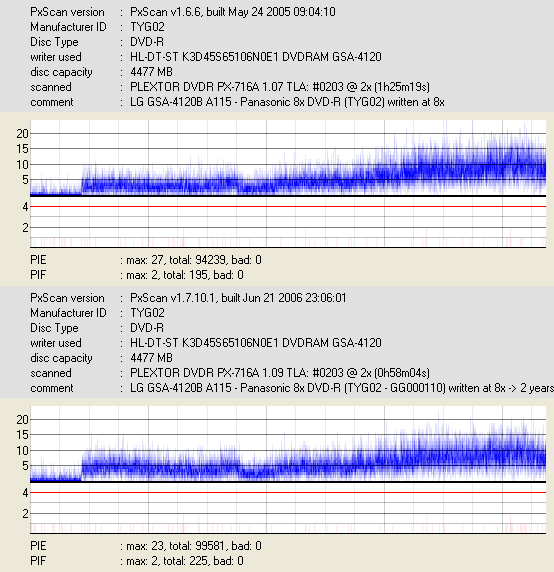Click the comment ending 'written at 8x'
This screenshot has height=572, width=554.
[287, 102]
